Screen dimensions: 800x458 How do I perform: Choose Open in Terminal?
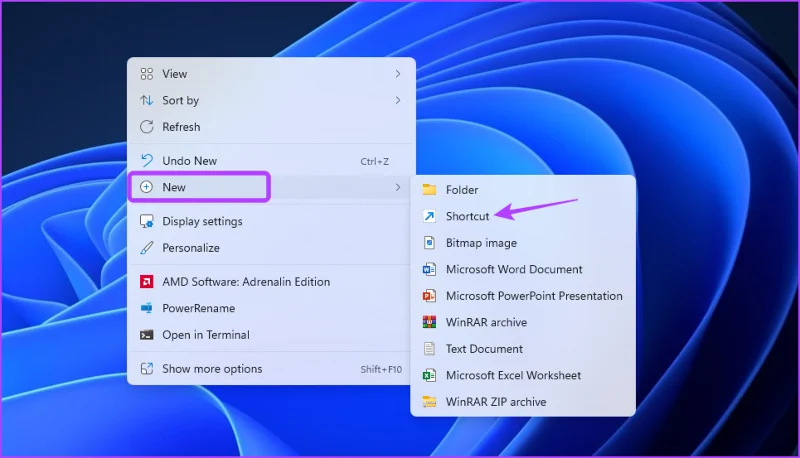[x=271, y=335]
